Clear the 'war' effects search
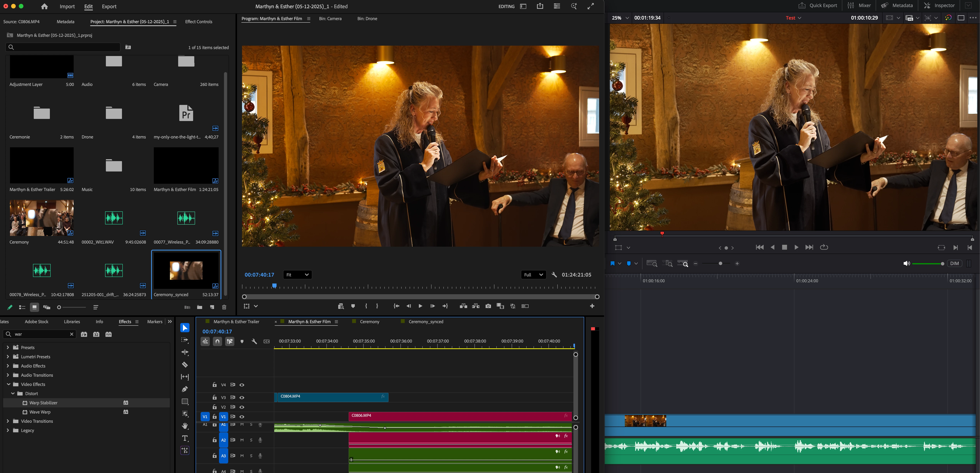This screenshot has height=473, width=980. click(72, 334)
